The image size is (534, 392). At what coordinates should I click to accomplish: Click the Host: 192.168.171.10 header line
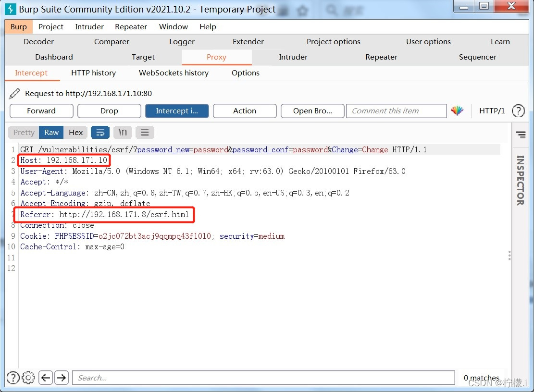coord(63,160)
